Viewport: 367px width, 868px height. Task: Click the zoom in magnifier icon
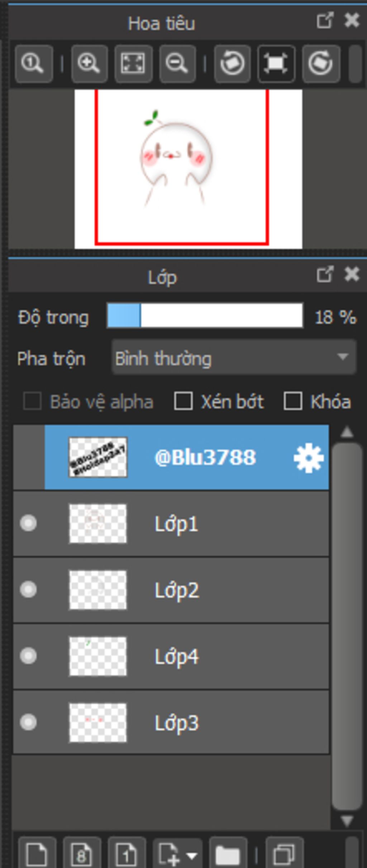click(x=89, y=64)
